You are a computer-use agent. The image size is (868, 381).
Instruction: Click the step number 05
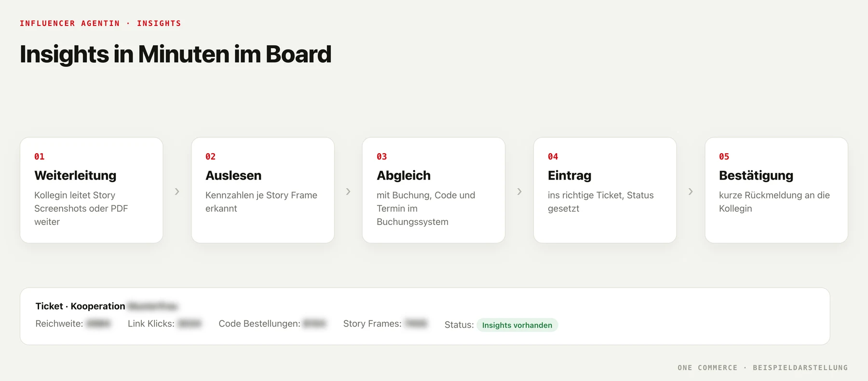(x=724, y=157)
